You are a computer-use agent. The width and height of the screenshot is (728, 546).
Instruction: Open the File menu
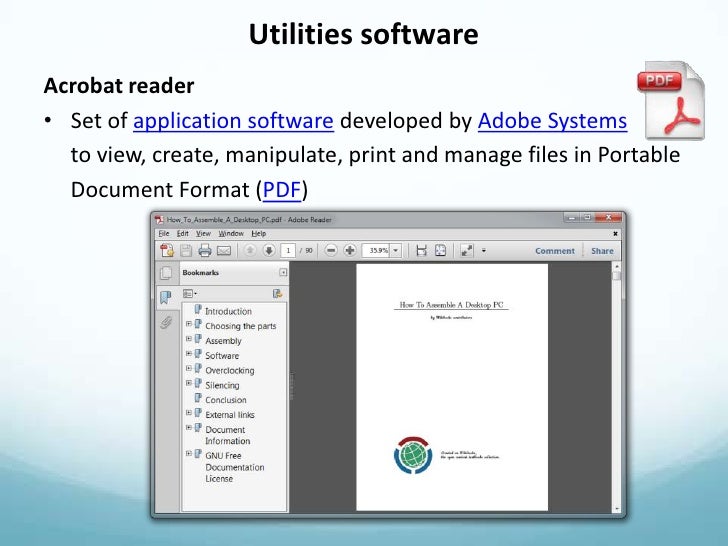(164, 234)
